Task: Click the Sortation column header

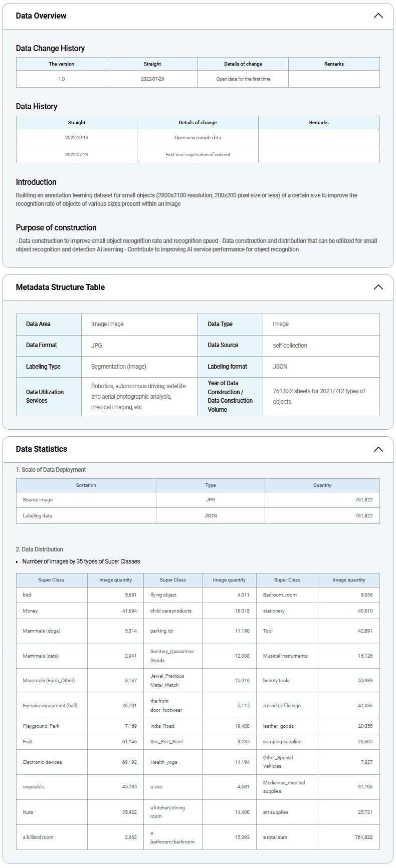Action: [x=86, y=485]
